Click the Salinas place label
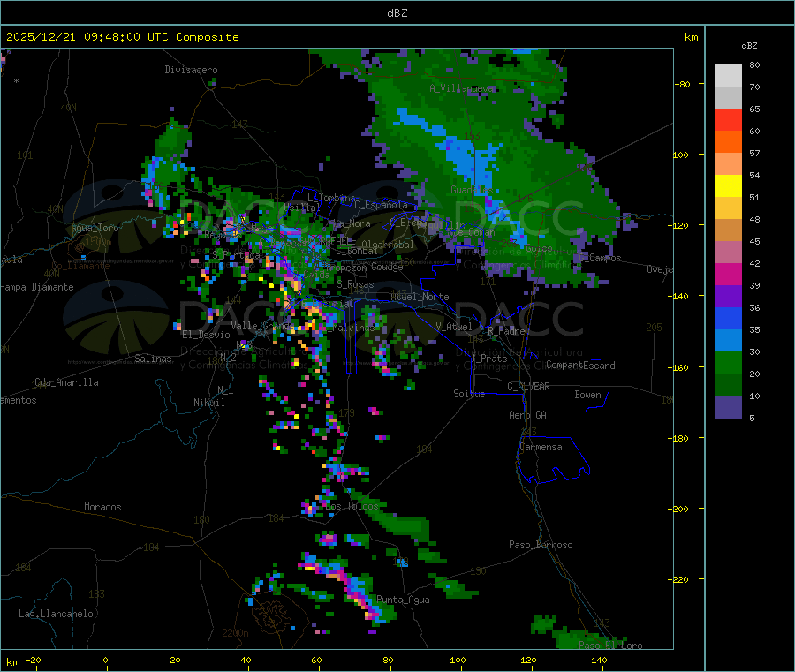This screenshot has height=672, width=795. pyautogui.click(x=153, y=359)
